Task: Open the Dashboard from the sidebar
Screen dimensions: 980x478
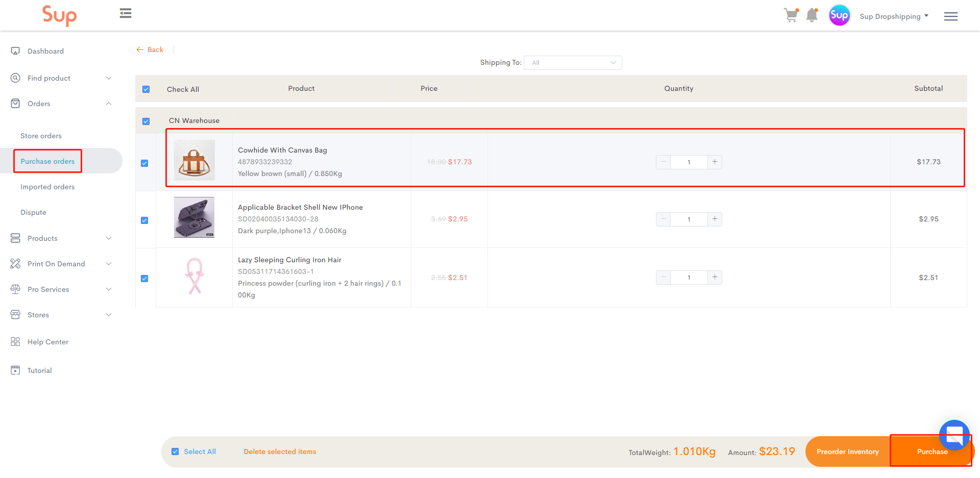Action: tap(45, 51)
